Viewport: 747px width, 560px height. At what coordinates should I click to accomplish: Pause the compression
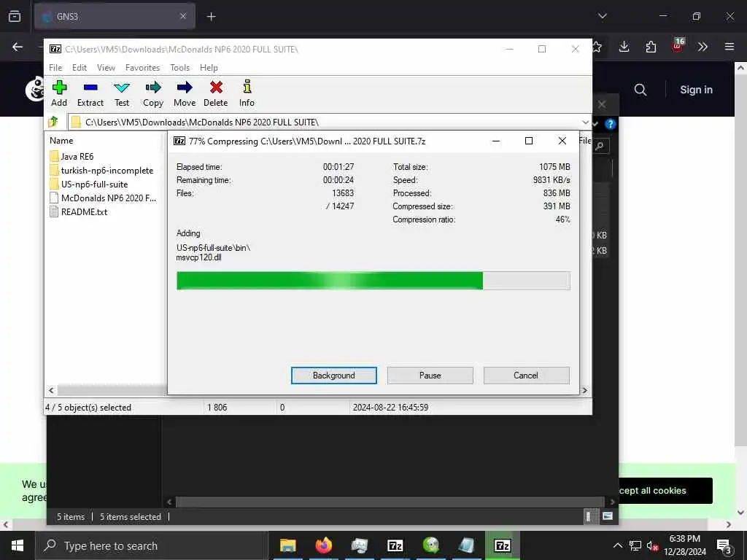coord(430,376)
